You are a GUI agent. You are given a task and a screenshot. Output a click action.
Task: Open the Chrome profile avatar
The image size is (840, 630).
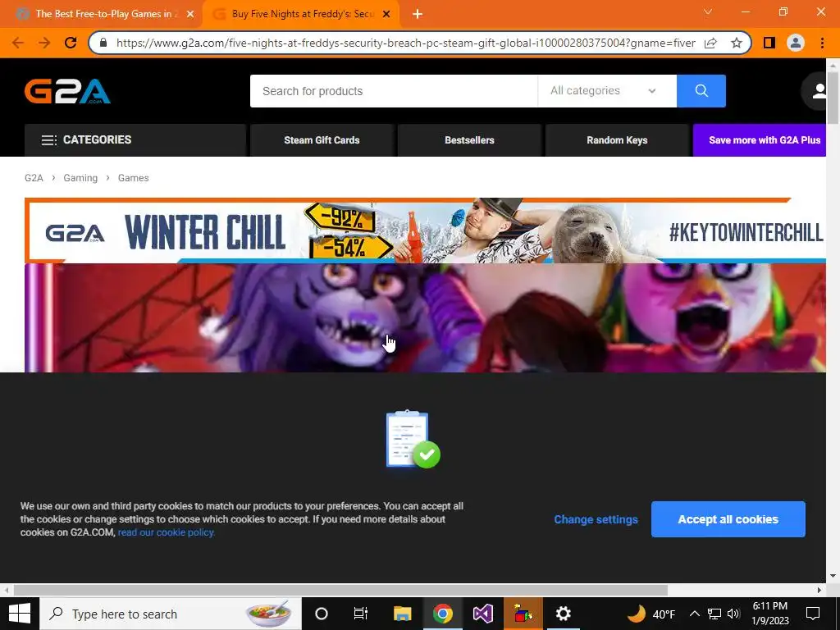[x=796, y=43]
